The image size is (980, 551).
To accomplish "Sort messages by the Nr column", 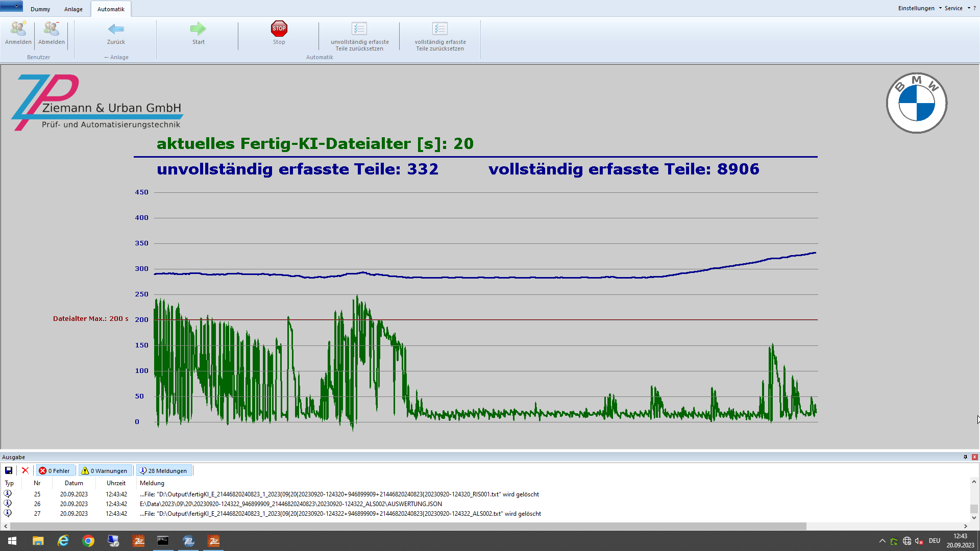I will point(37,483).
